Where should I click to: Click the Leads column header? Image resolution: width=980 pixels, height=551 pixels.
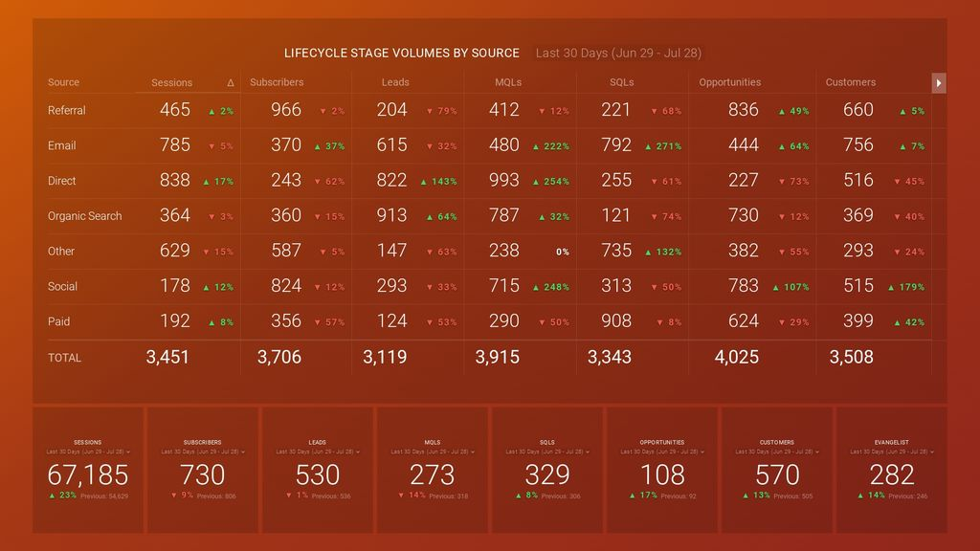click(395, 82)
